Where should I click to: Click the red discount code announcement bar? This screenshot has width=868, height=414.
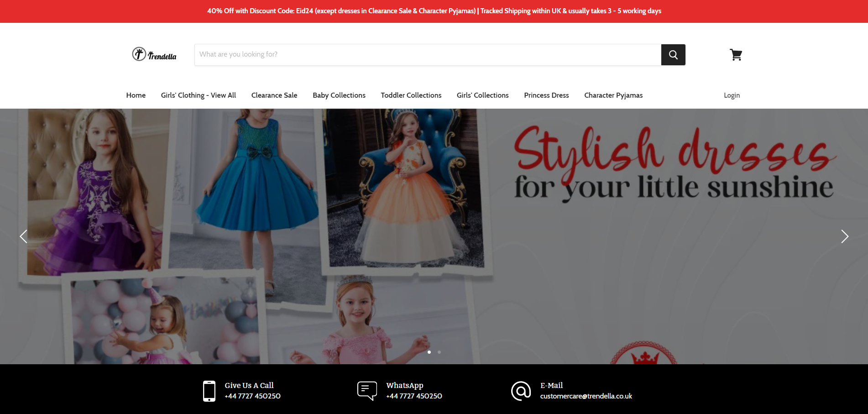pyautogui.click(x=434, y=11)
